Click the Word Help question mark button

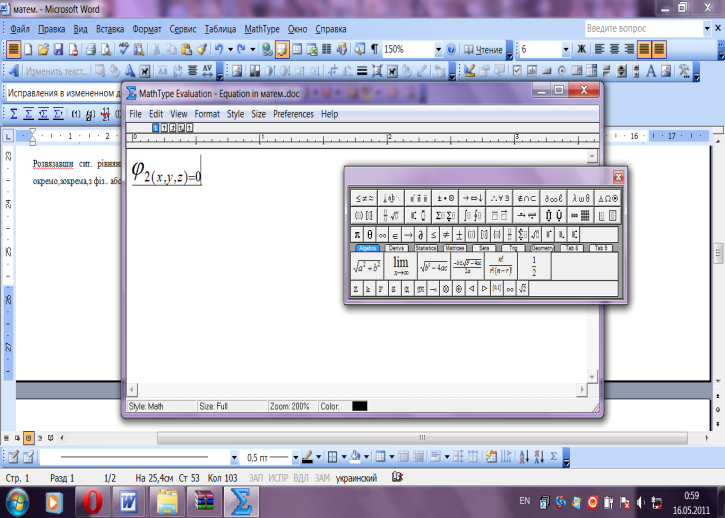click(x=451, y=49)
